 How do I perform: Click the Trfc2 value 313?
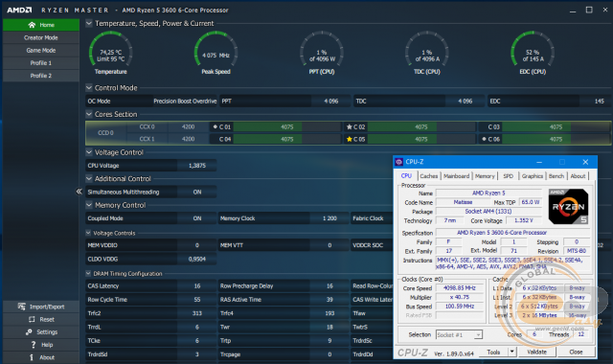tap(197, 313)
